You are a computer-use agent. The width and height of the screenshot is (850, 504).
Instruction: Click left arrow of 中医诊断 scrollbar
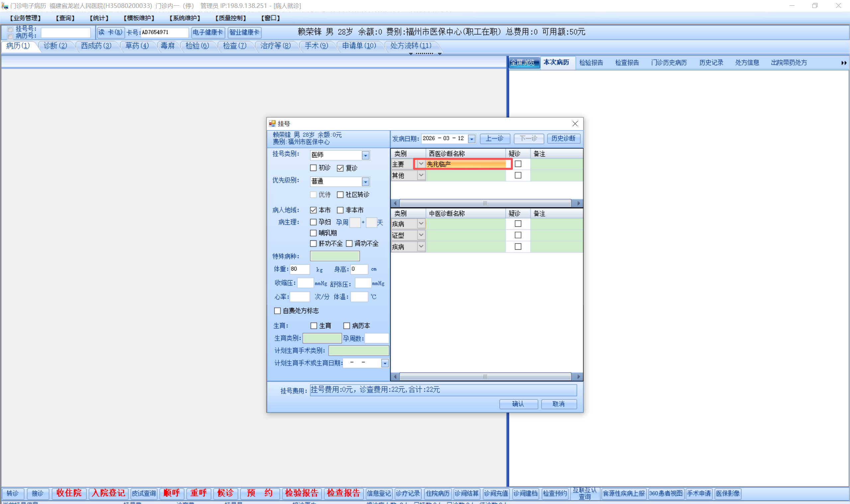tap(395, 376)
